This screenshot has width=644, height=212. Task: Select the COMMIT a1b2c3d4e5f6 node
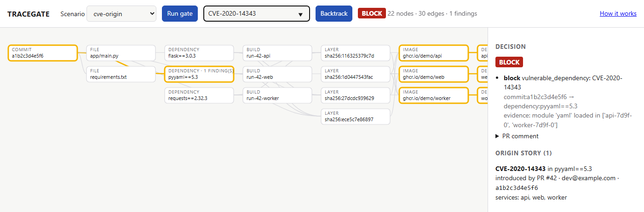pyautogui.click(x=43, y=53)
